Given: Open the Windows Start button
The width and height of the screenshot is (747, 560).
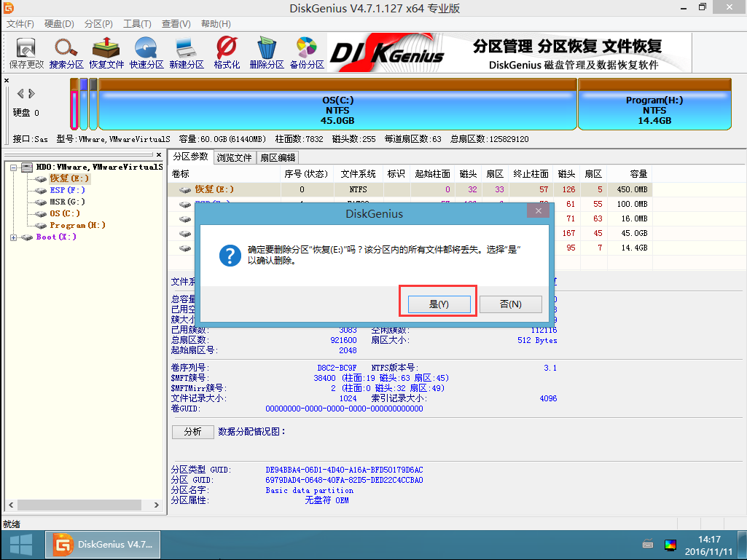Looking at the screenshot, I should (x=20, y=545).
